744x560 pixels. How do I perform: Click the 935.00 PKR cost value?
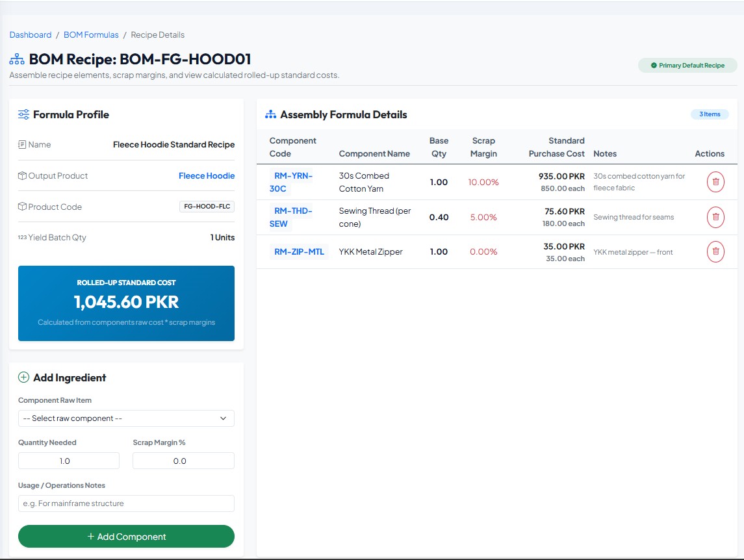[x=561, y=176]
